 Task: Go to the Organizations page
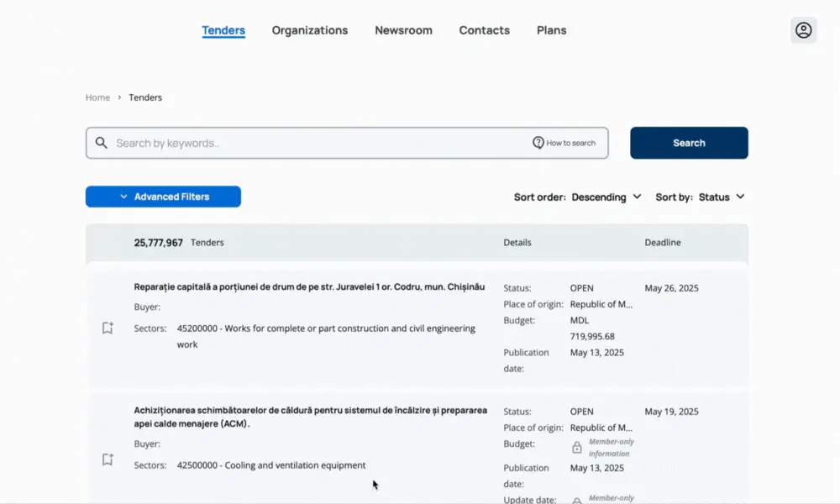[309, 30]
